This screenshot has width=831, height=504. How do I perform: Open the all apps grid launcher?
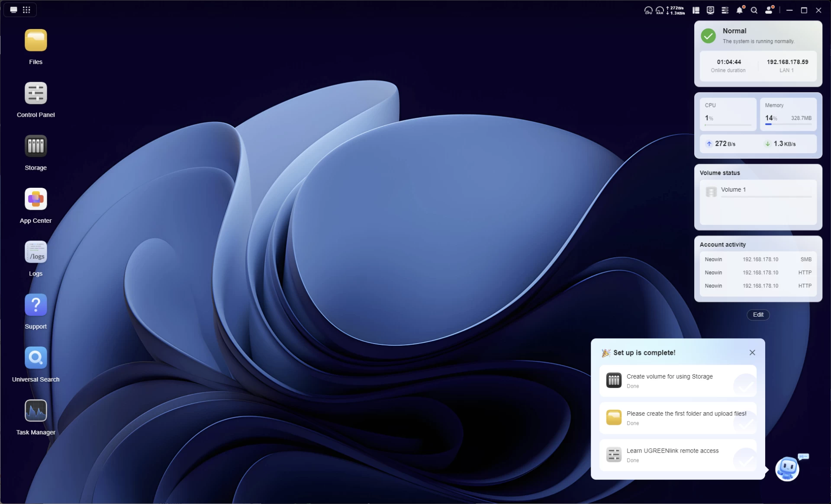tap(26, 10)
